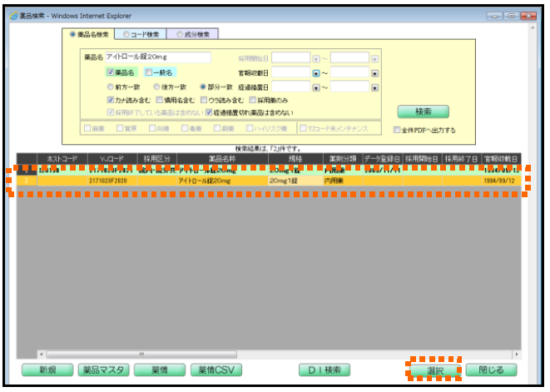Open calendar picker for 官報収載日 end date
This screenshot has width=550, height=392.
tap(375, 72)
